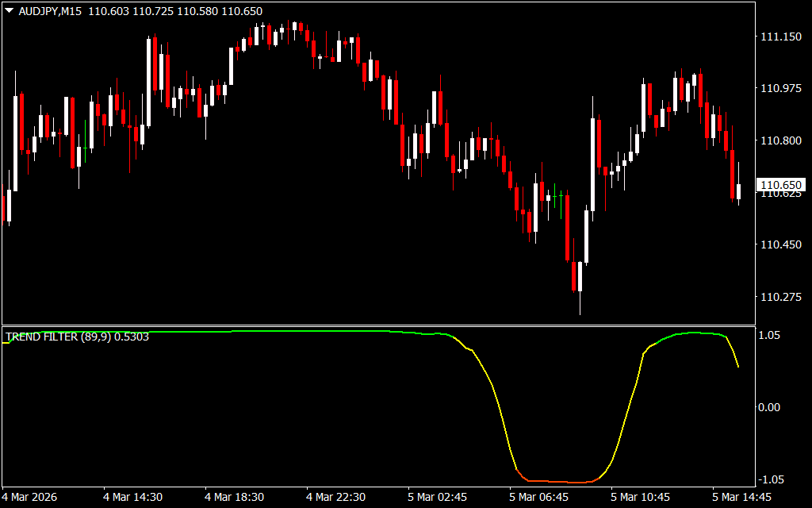Click the 110.450 price axis label

[780, 245]
